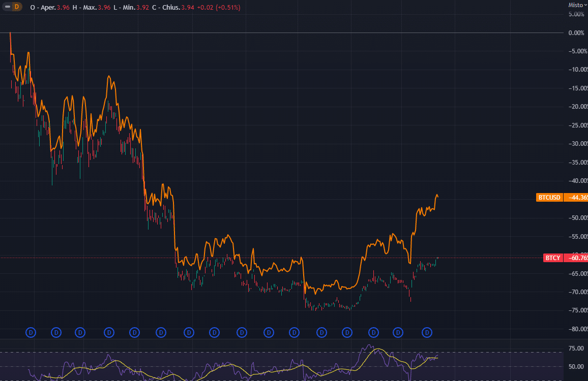
Task: Click the O - Aper. opening price value
Action: (63, 8)
